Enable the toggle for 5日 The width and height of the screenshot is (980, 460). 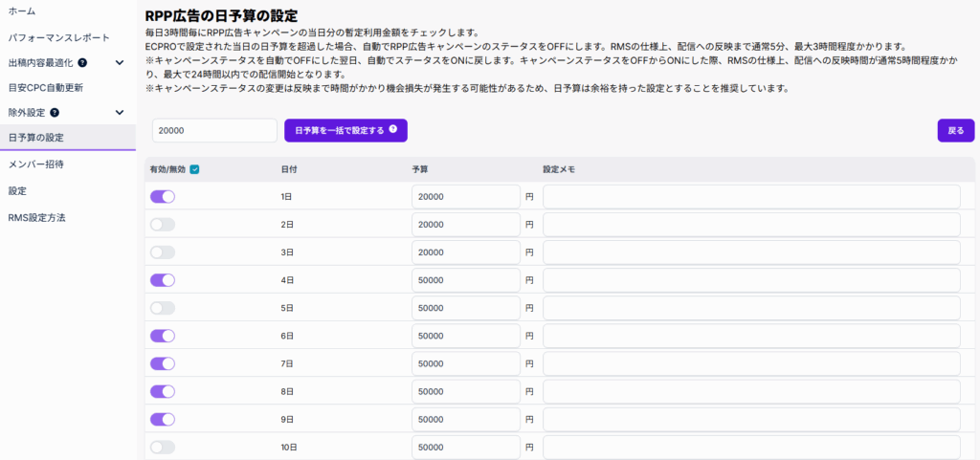coord(163,308)
